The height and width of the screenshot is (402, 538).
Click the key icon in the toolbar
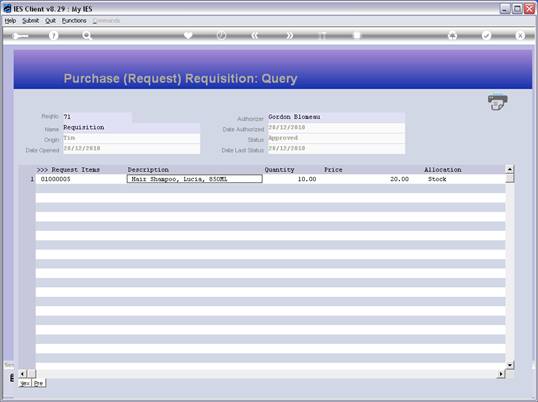20,36
